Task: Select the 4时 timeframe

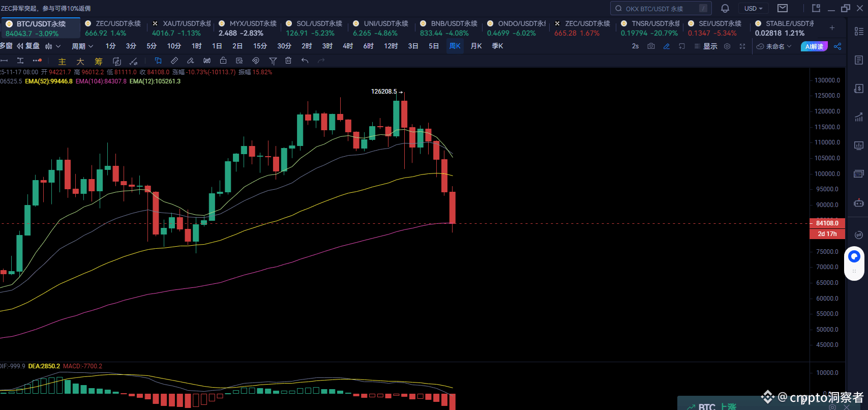Action: [x=348, y=46]
